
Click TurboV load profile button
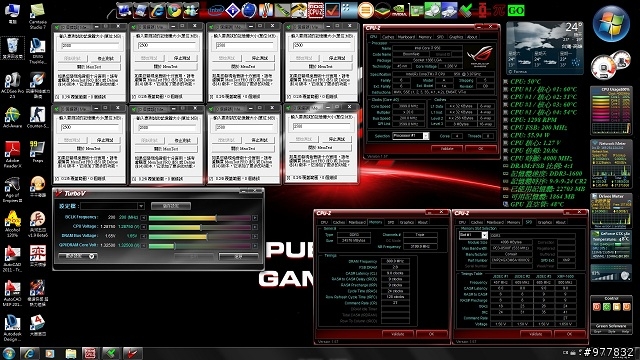point(171,206)
